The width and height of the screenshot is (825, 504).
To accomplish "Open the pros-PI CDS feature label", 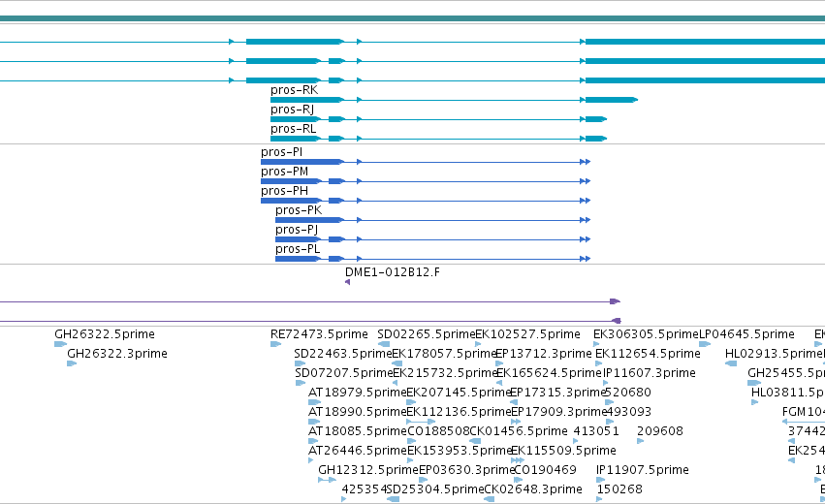I will 281,152.
